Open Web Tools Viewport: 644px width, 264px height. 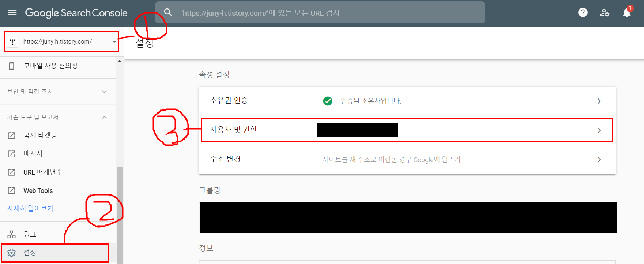coord(58,190)
